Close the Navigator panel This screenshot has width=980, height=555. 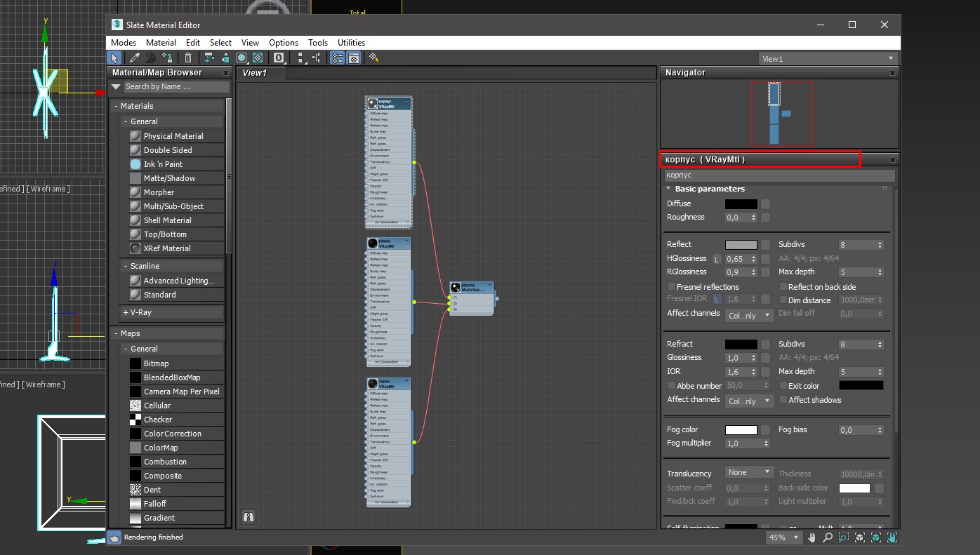pos(892,73)
